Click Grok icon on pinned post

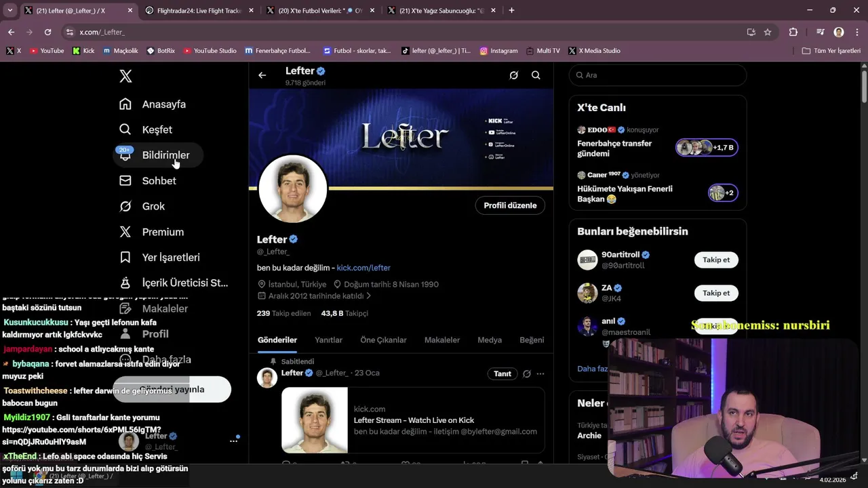click(526, 373)
